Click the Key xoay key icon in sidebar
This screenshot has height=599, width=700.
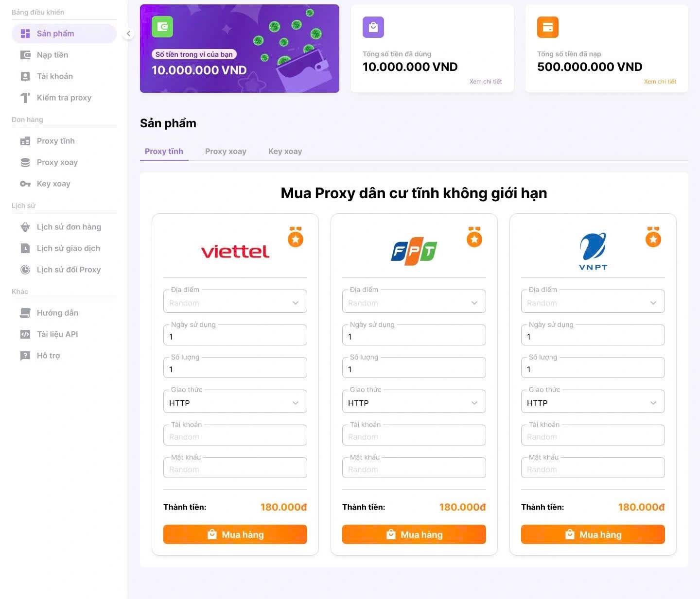pyautogui.click(x=25, y=184)
